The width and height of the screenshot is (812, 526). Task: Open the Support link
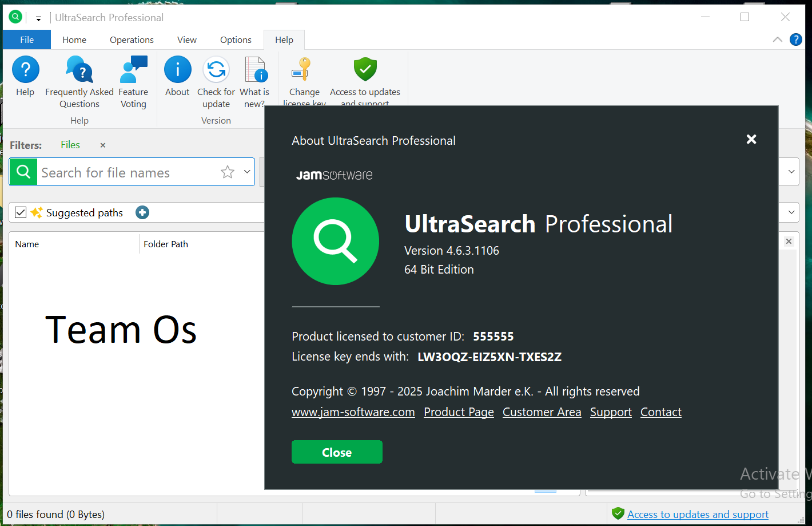pyautogui.click(x=611, y=412)
